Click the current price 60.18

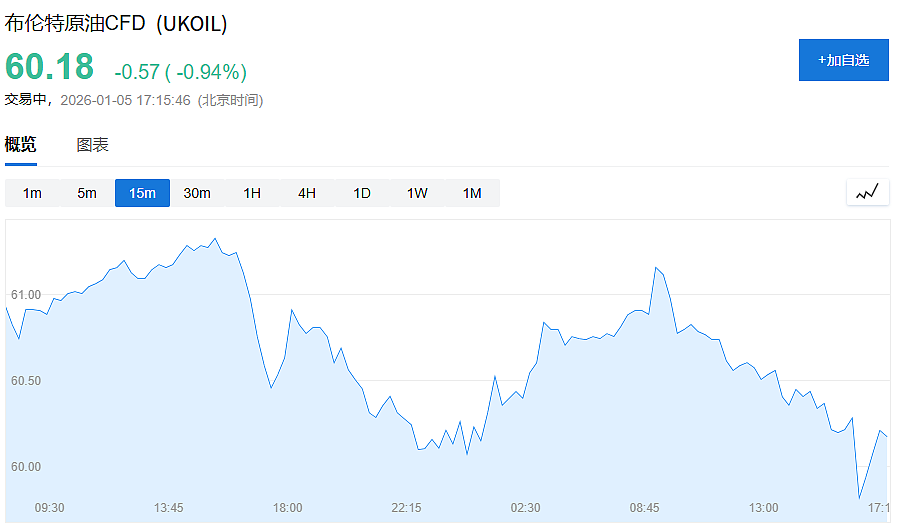coord(49,67)
